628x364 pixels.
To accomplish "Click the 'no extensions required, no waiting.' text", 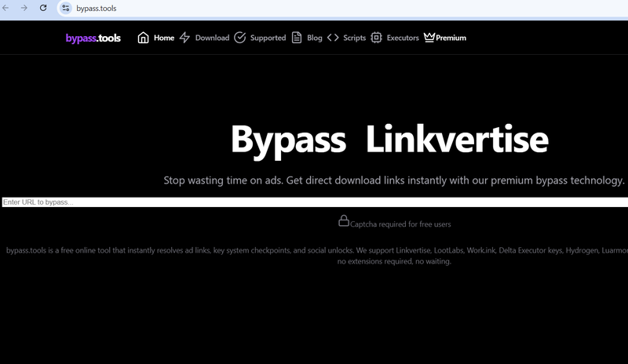I will (394, 261).
